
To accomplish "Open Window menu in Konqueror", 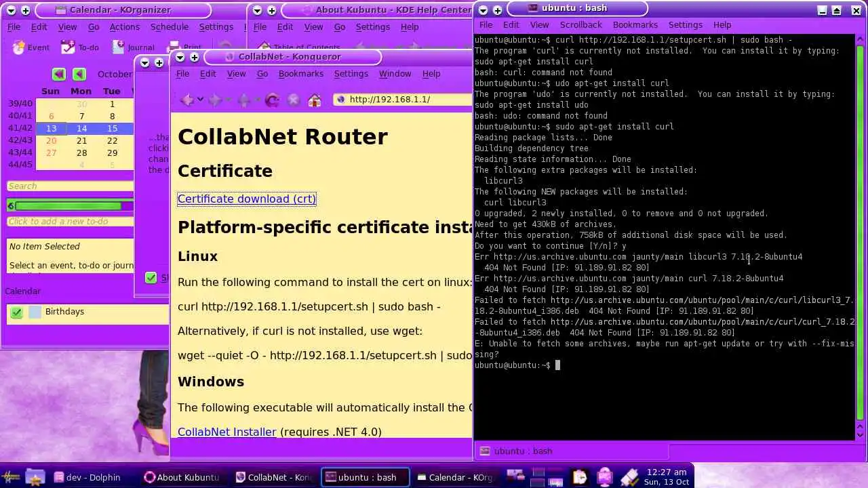I will [x=395, y=73].
